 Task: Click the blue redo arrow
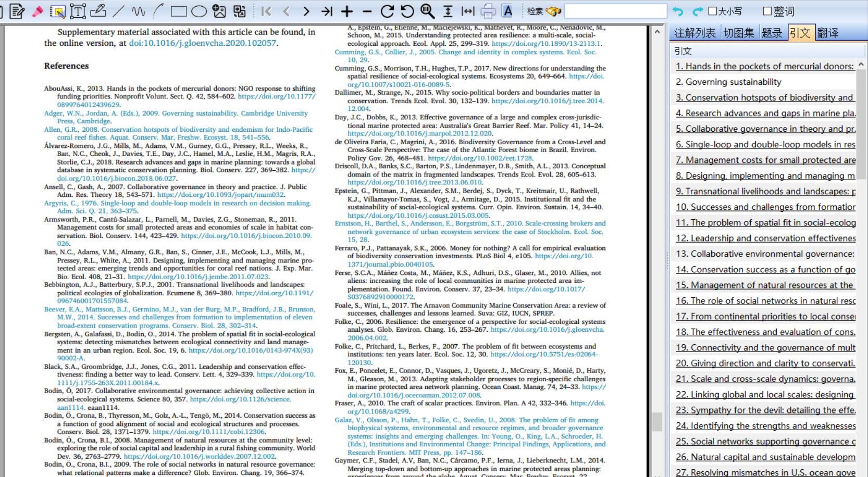pos(698,11)
